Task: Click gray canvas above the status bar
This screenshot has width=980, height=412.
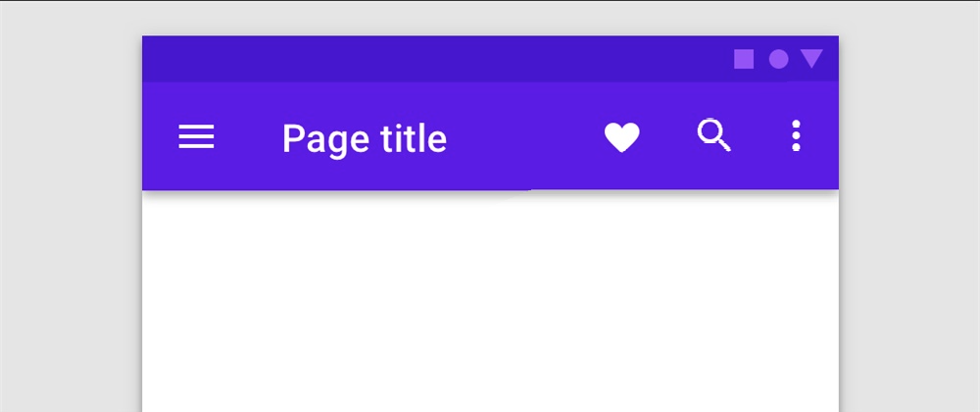Action: pos(490,18)
